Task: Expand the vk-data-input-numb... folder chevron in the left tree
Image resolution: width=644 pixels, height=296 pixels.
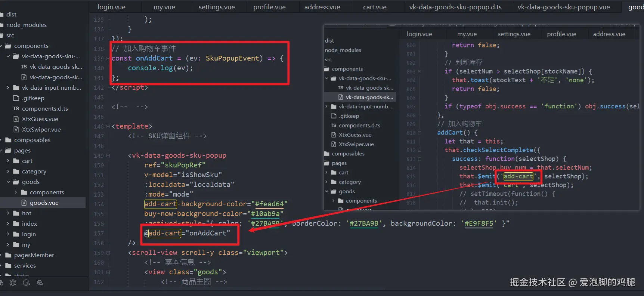Action: 8,87
